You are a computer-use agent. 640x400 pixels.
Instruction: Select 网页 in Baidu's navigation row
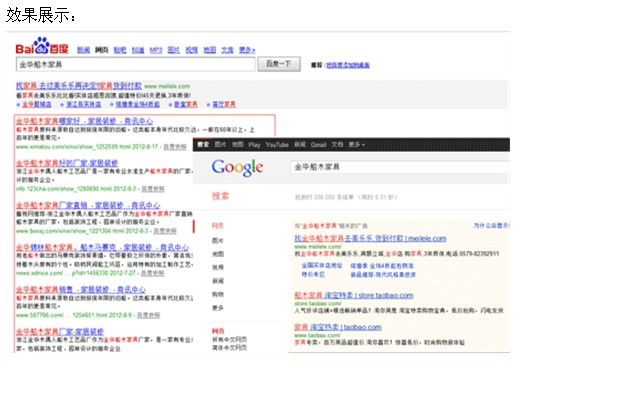[x=101, y=50]
